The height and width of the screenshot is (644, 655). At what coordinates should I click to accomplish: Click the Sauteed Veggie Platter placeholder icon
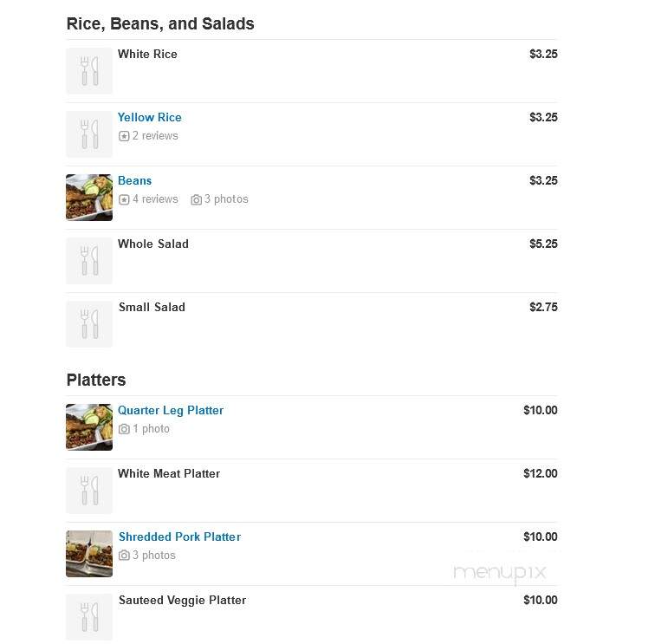(x=89, y=617)
